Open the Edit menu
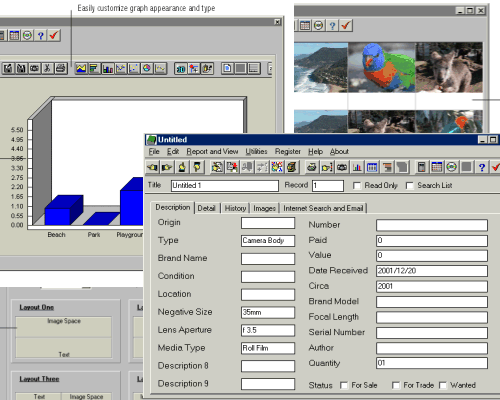 click(x=173, y=152)
